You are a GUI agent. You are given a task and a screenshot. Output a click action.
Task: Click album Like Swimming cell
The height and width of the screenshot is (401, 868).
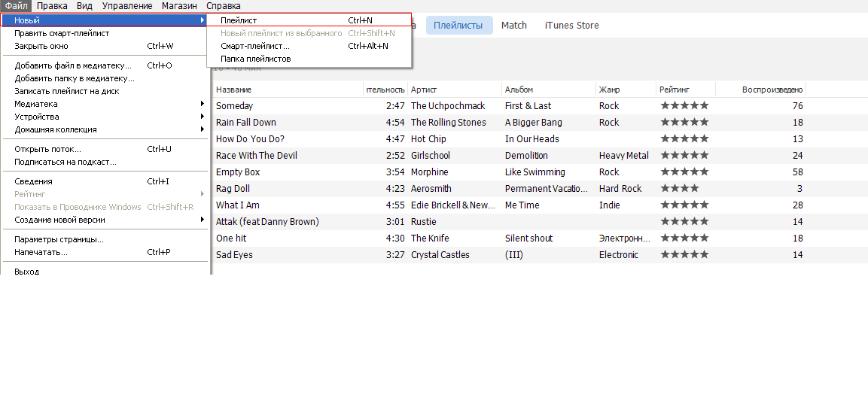click(535, 172)
